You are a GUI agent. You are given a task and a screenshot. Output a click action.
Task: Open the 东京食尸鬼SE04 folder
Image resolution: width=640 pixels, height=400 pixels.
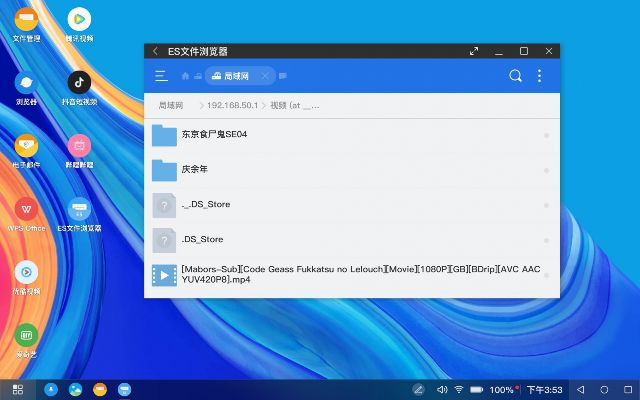tap(214, 135)
